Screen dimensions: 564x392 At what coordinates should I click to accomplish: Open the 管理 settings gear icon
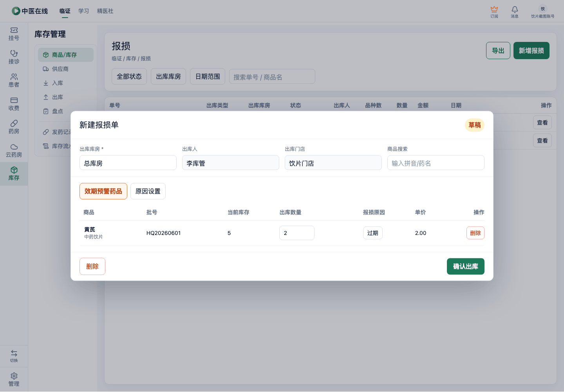(x=14, y=379)
